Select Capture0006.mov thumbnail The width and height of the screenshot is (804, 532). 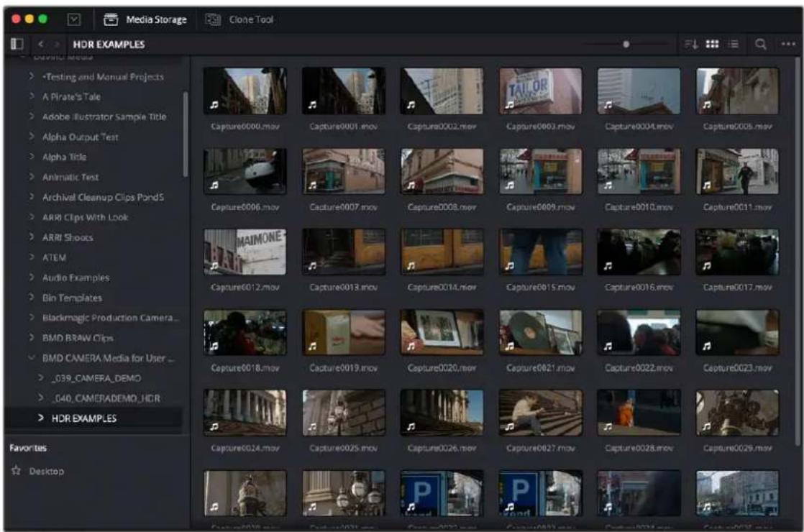[x=245, y=172]
